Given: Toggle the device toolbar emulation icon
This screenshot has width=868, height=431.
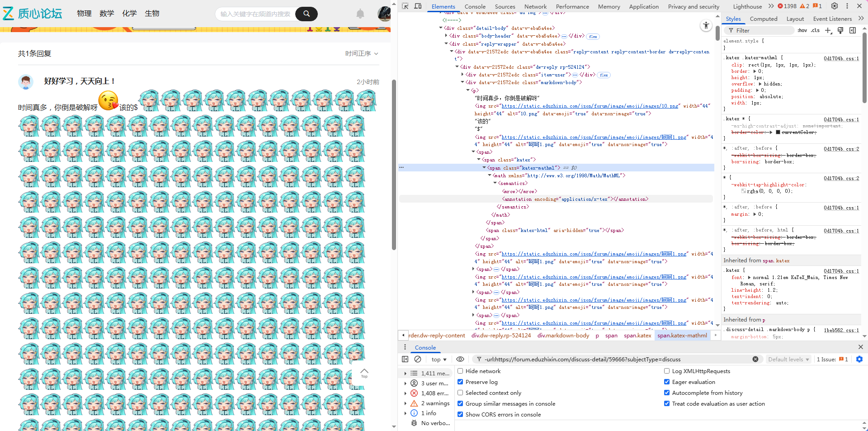Looking at the screenshot, I should click(418, 6).
